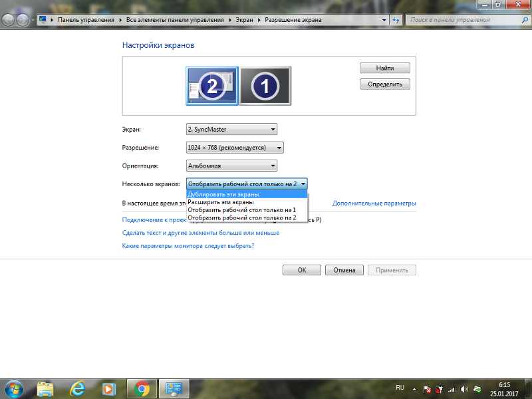Click the Show desktop strip
The height and width of the screenshot is (399, 532).
[x=528, y=389]
